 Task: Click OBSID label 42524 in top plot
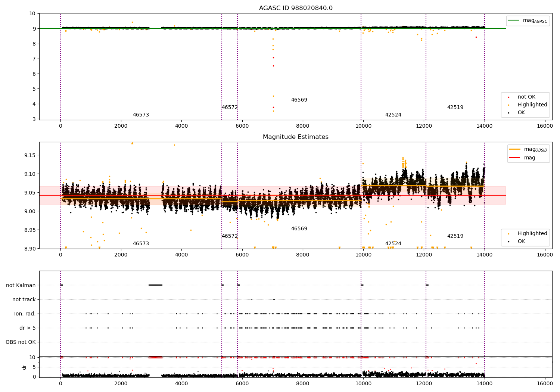(x=393, y=115)
